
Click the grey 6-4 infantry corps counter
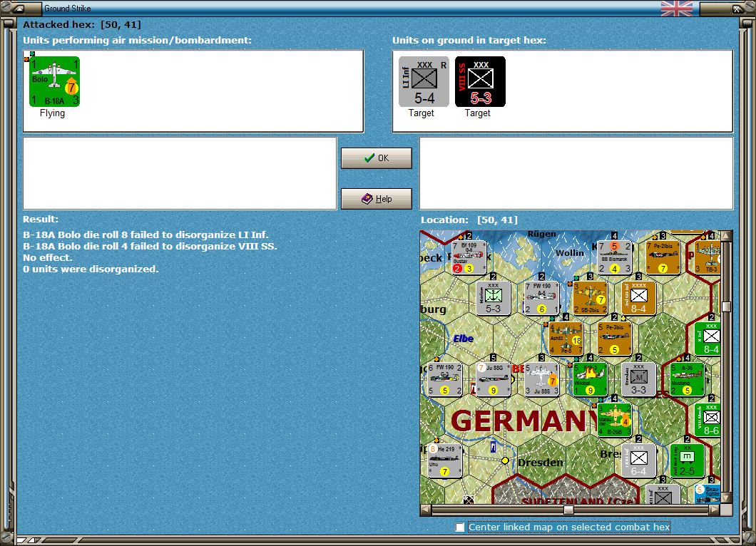pyautogui.click(x=638, y=460)
